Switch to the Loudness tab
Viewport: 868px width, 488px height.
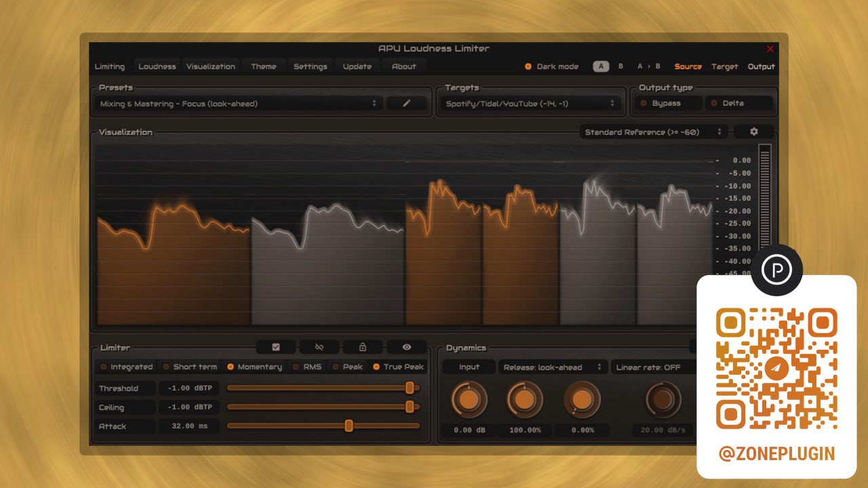pos(157,66)
